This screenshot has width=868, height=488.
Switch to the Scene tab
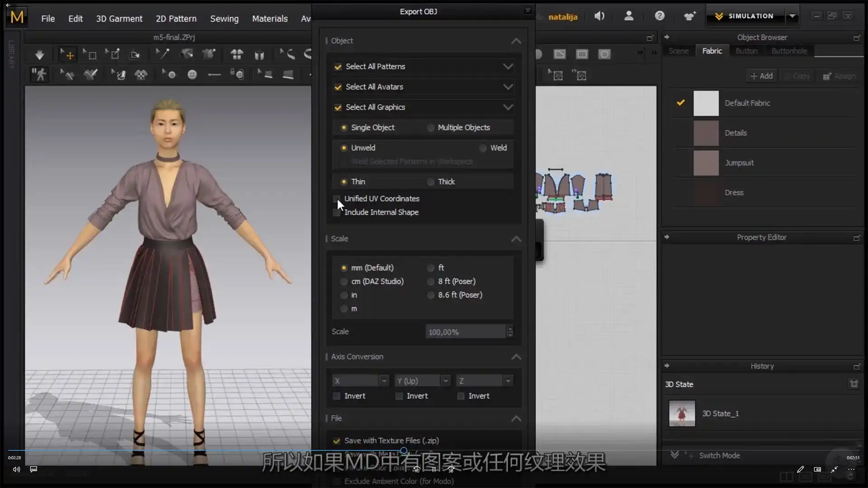[678, 51]
